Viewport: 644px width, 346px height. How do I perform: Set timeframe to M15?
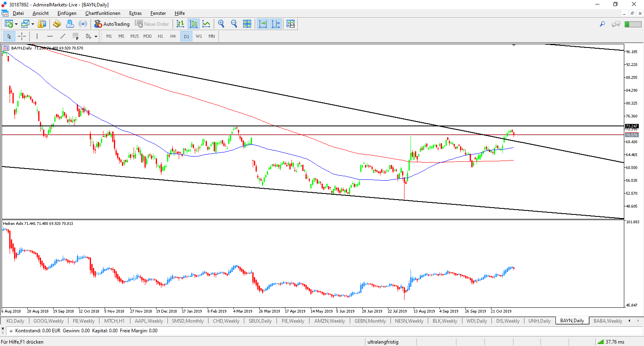(134, 36)
